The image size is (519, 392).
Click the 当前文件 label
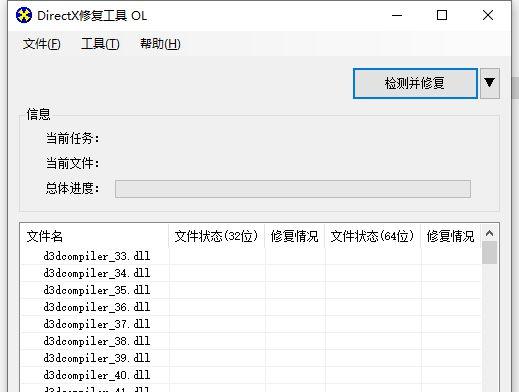pyautogui.click(x=73, y=163)
